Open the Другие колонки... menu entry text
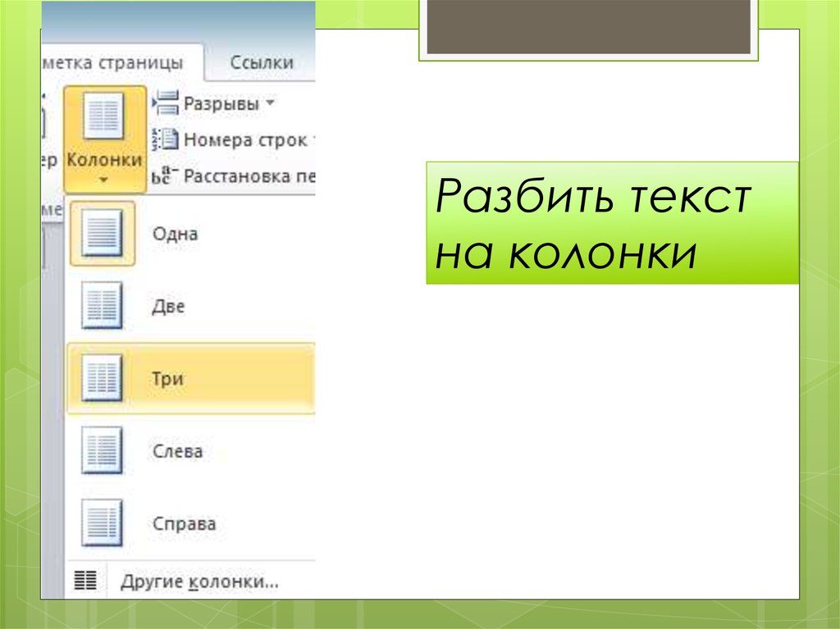 click(199, 582)
